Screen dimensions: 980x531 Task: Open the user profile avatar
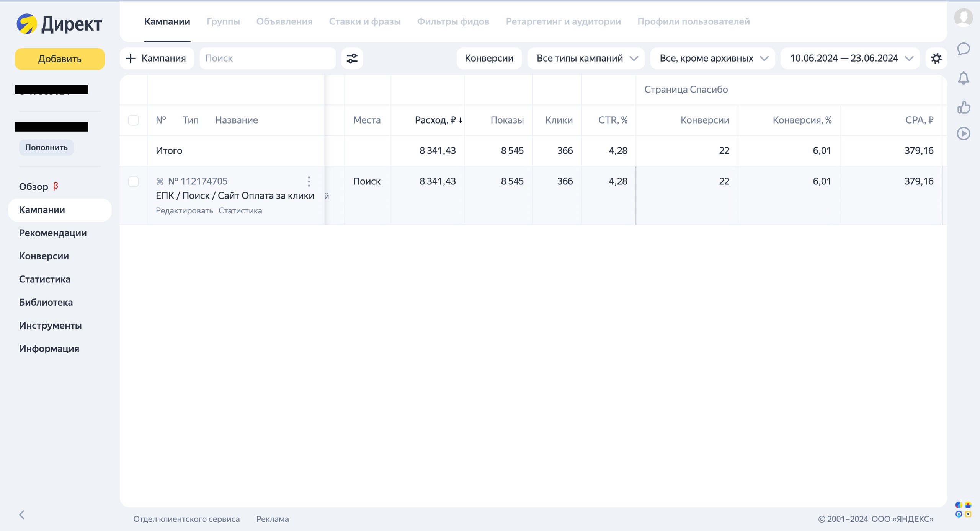[963, 17]
